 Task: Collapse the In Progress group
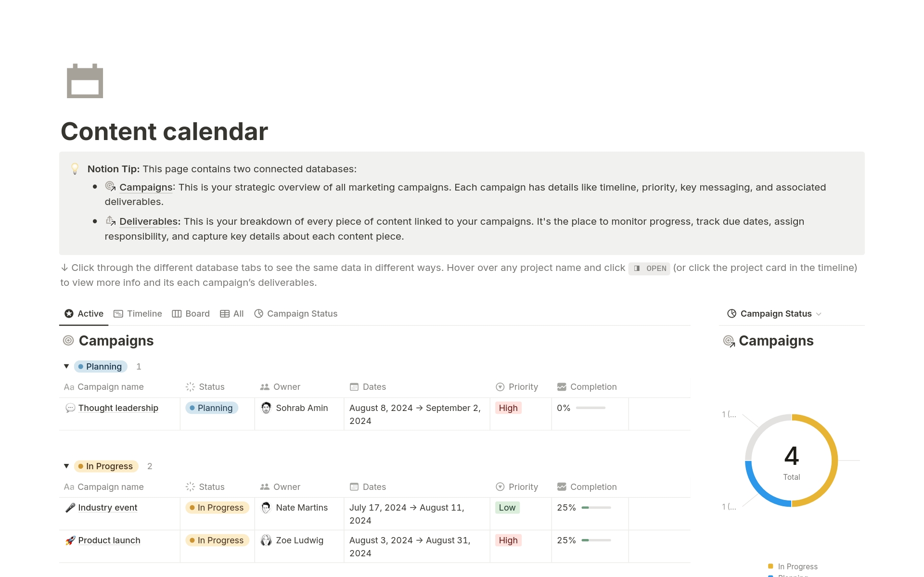66,466
